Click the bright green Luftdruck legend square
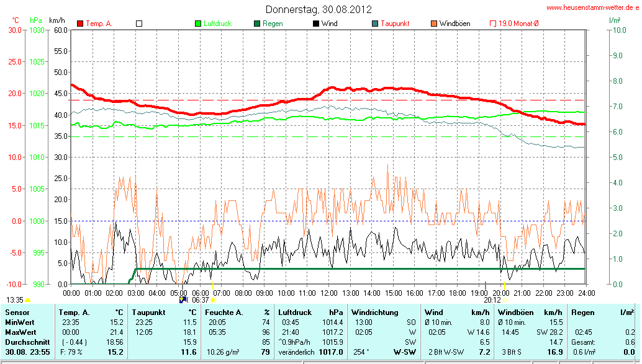The image size is (642, 364). pos(198,24)
